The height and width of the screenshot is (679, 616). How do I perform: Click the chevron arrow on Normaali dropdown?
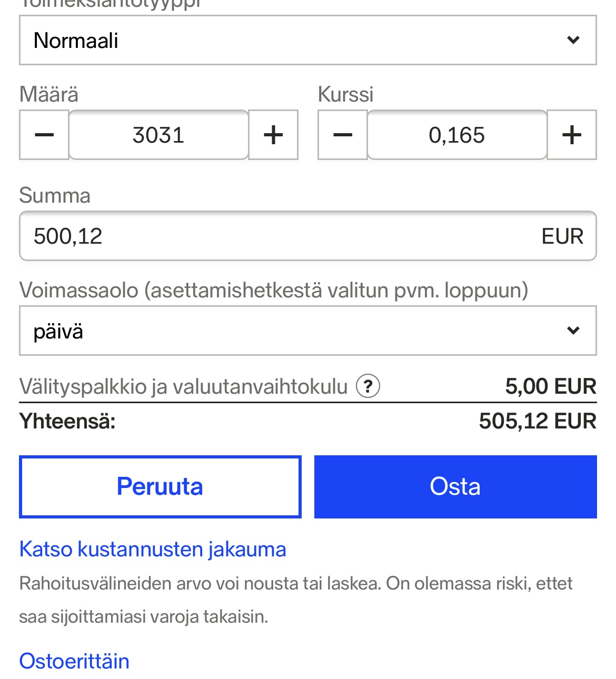(x=573, y=40)
